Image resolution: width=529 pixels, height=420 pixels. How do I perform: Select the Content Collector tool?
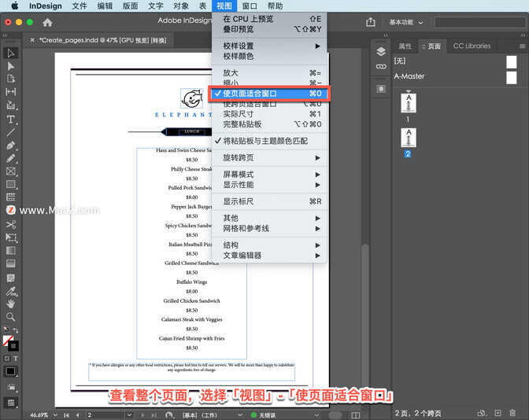point(11,105)
